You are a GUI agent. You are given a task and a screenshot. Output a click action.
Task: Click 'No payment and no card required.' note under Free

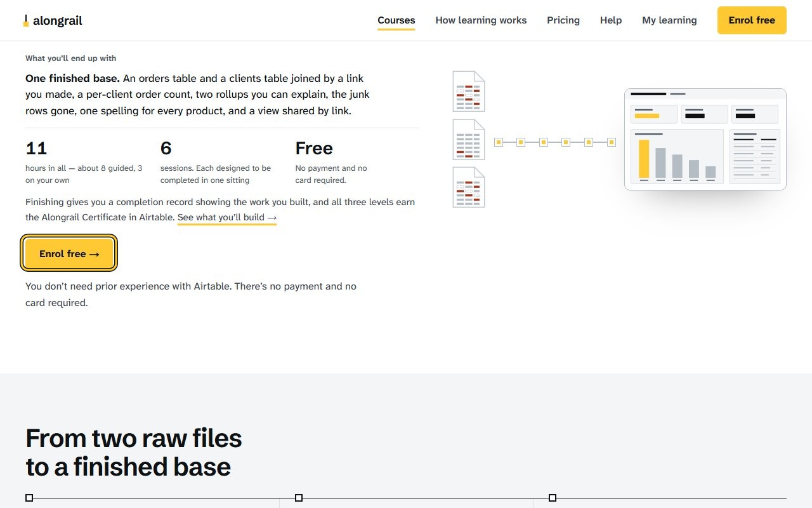pos(331,174)
